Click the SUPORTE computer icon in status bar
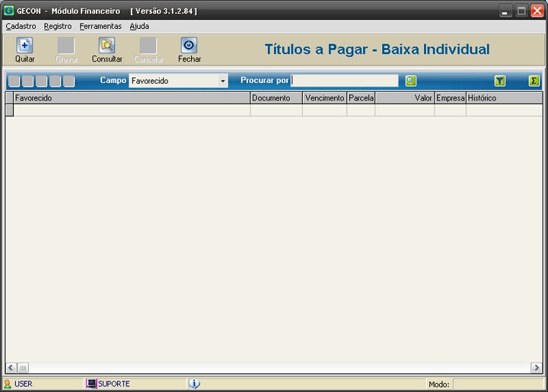This screenshot has width=548, height=392. [91, 384]
